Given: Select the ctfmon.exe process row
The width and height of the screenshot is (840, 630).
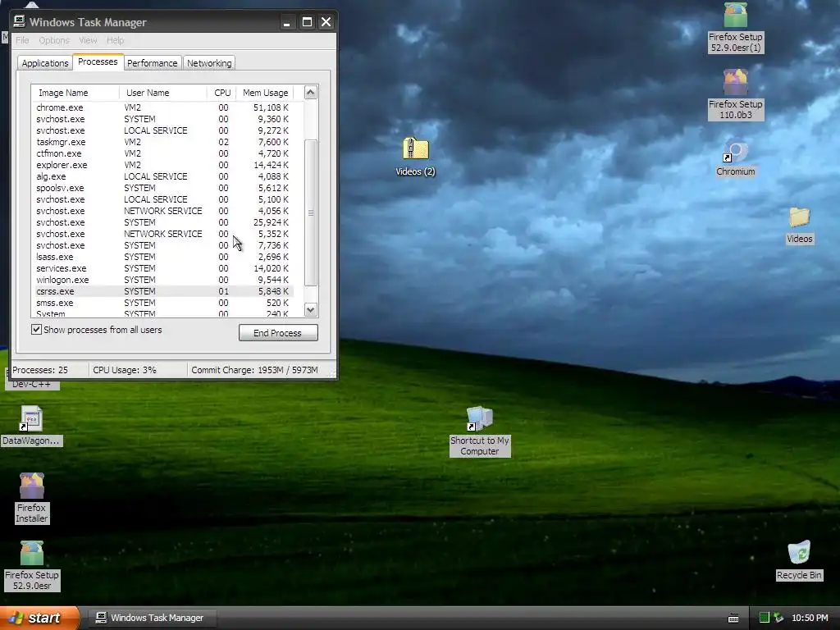Looking at the screenshot, I should (x=163, y=153).
